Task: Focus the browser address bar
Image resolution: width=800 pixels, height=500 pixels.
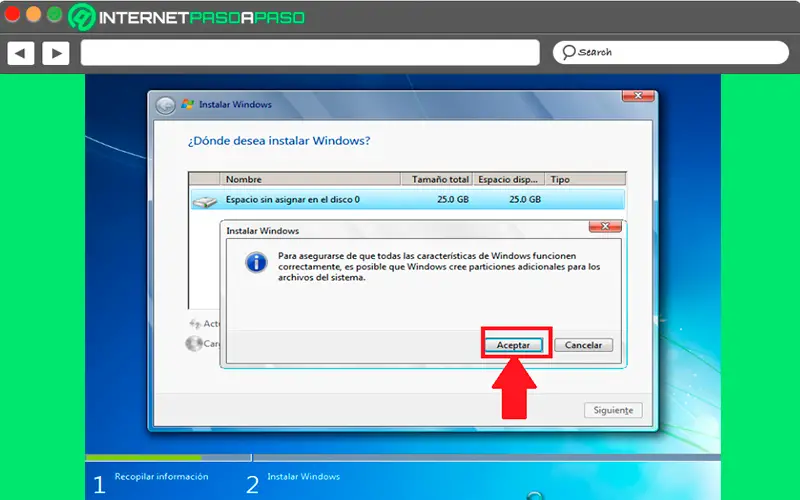Action: coord(310,53)
